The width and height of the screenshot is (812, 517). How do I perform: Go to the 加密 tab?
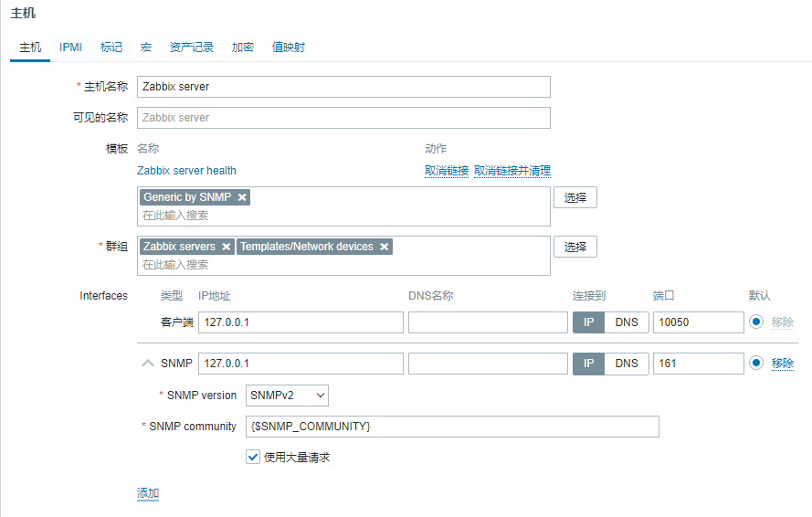242,47
